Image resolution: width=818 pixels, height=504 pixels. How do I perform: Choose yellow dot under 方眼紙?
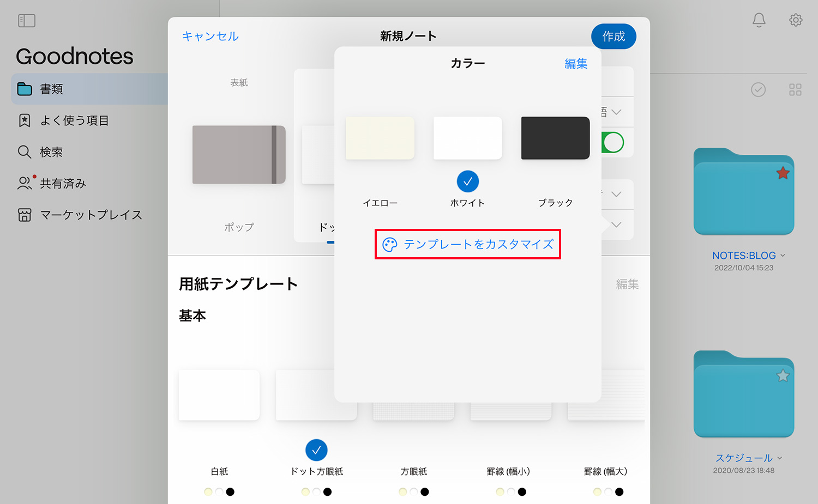click(402, 492)
